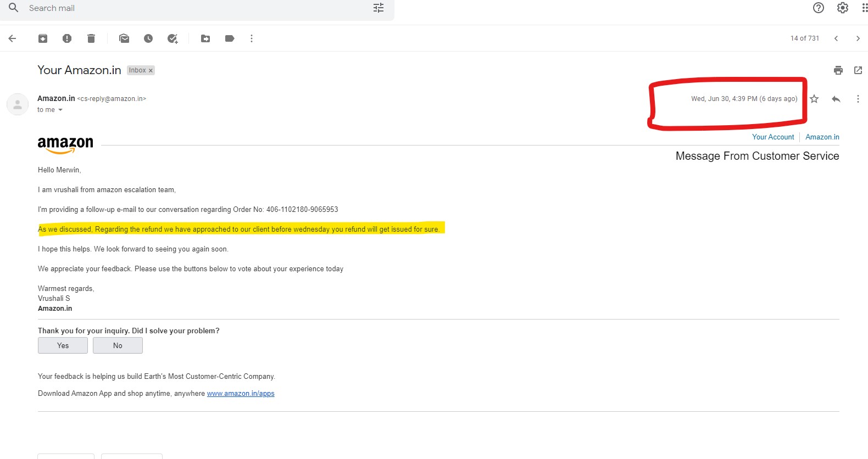Viewport: 868px width, 459px height.
Task: Snooze this email with the clock icon
Action: coord(148,38)
